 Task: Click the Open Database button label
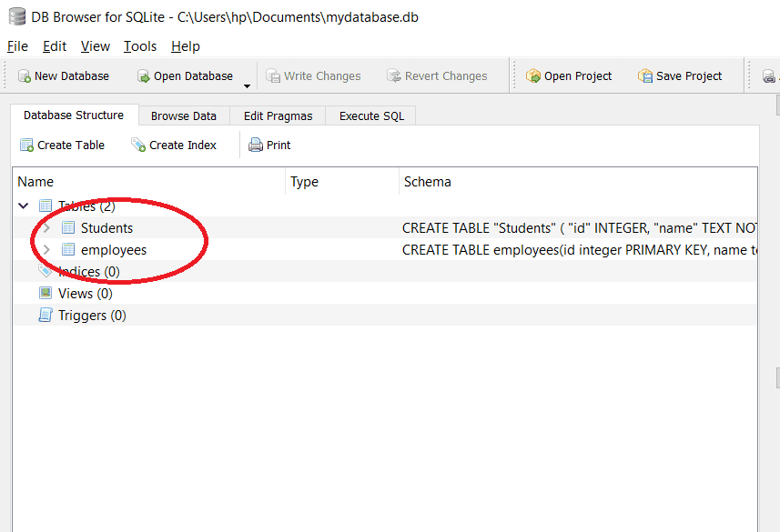(193, 76)
